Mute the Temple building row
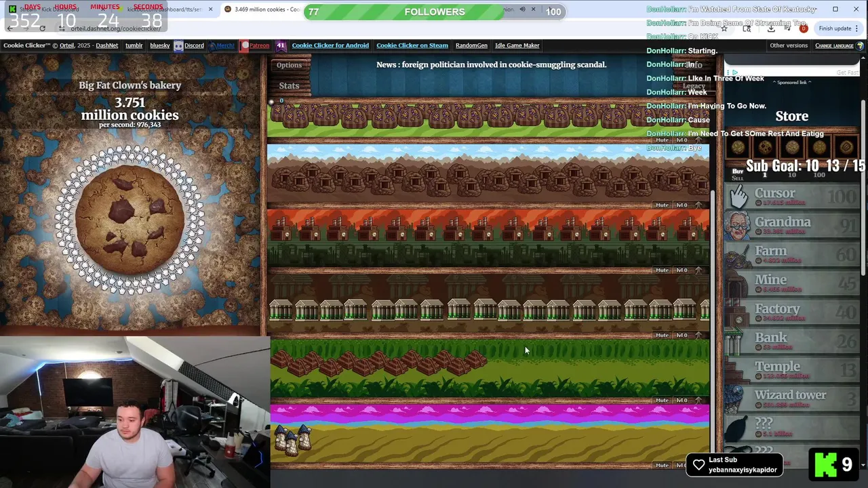868x488 pixels. click(x=662, y=400)
